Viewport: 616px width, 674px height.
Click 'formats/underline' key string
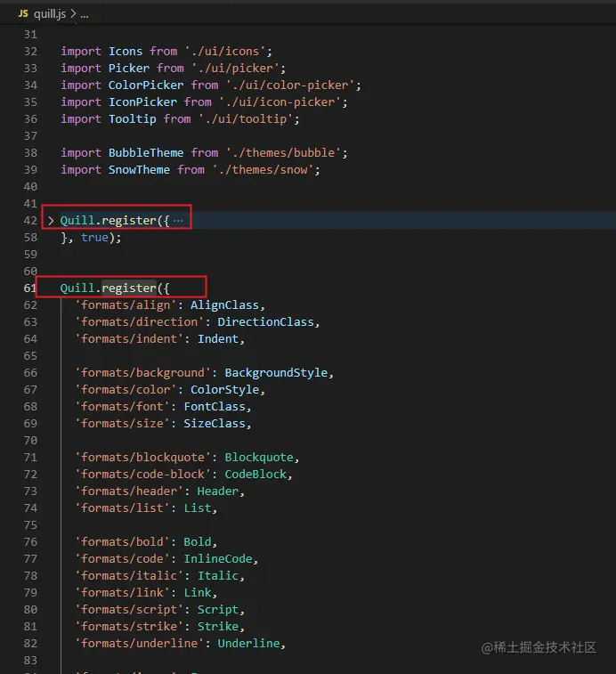point(139,643)
